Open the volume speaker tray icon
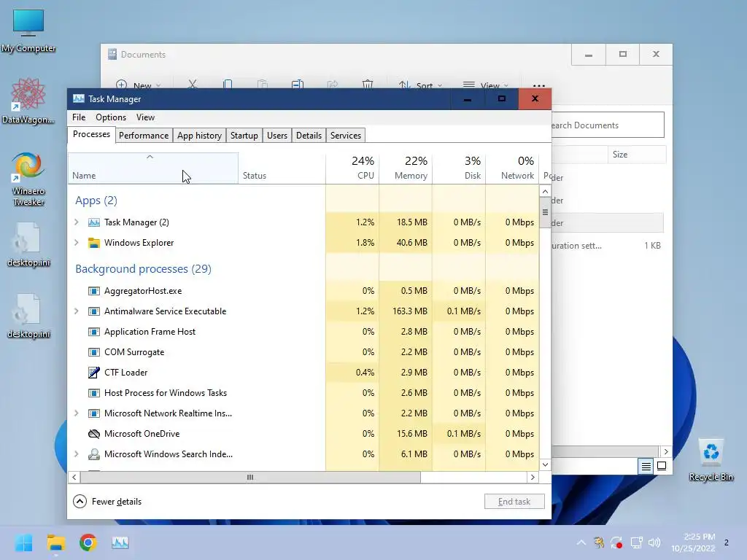 (x=654, y=542)
